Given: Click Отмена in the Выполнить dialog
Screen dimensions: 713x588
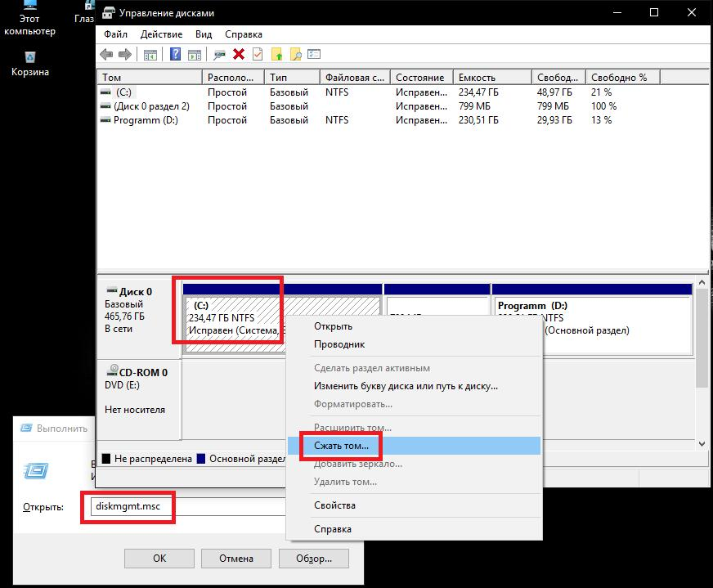Looking at the screenshot, I should [236, 558].
